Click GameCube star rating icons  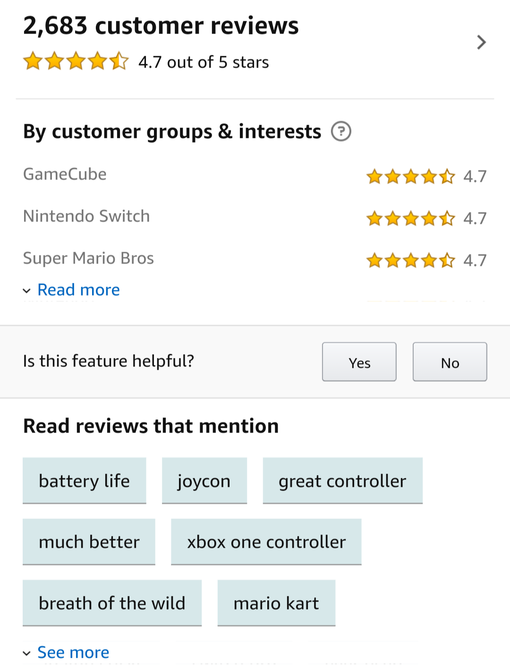410,176
